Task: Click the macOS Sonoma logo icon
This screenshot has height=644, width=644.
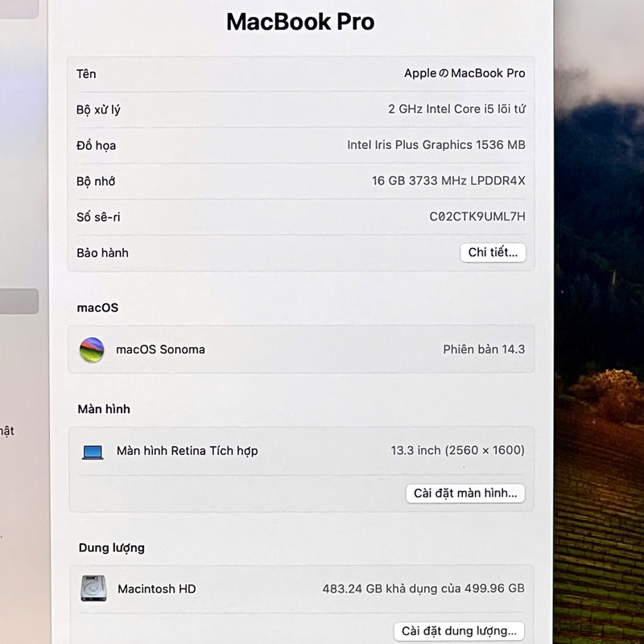Action: coord(92,349)
